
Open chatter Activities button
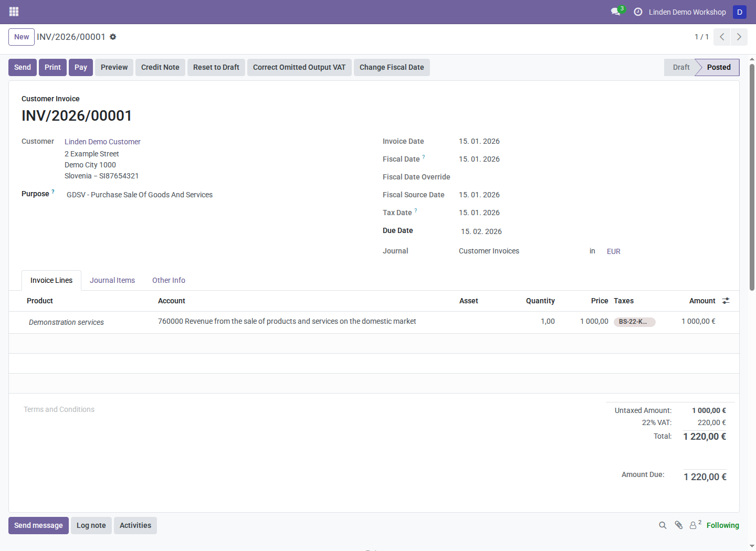click(135, 525)
